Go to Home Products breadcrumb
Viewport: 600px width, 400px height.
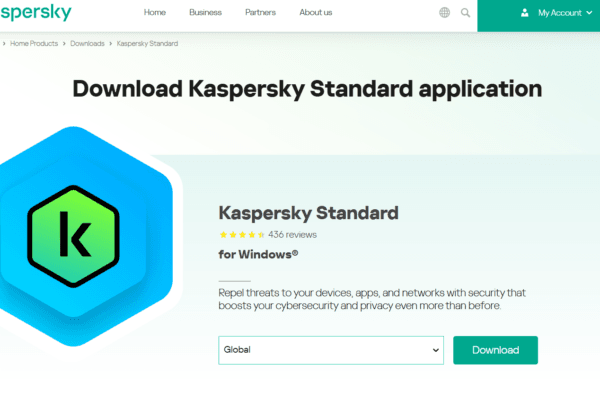pos(34,44)
